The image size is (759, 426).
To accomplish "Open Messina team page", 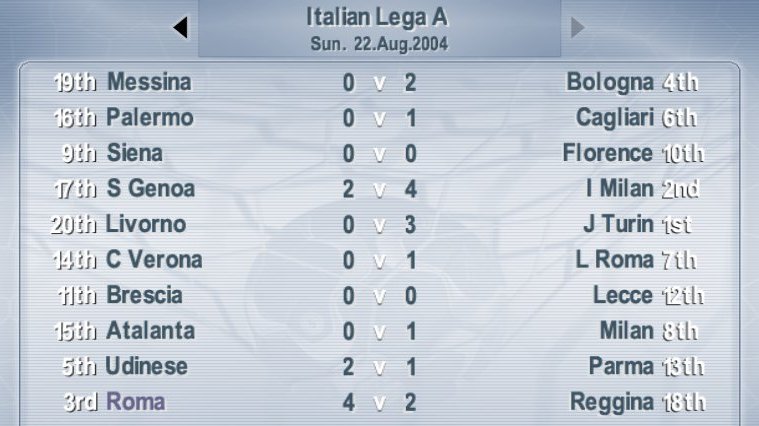I will coord(148,82).
